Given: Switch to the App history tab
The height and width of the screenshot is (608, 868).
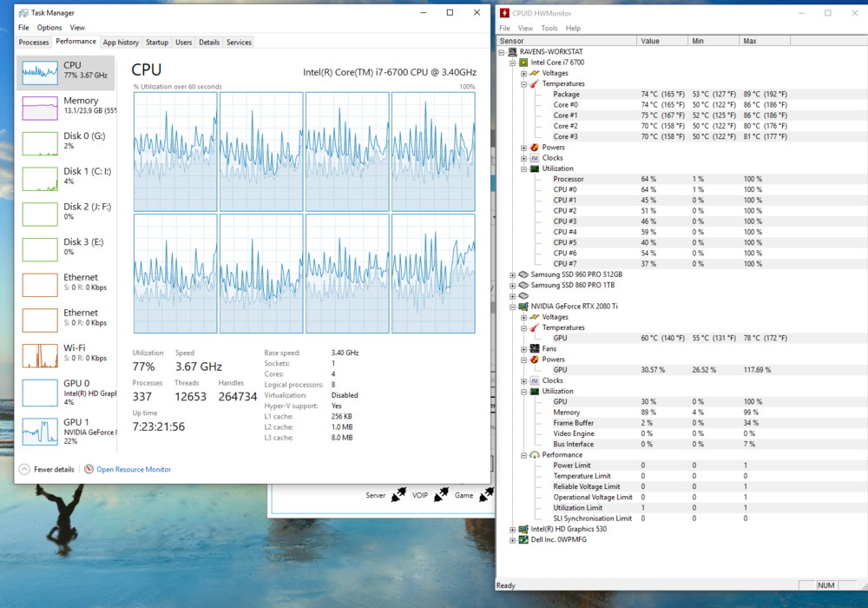Looking at the screenshot, I should [121, 42].
